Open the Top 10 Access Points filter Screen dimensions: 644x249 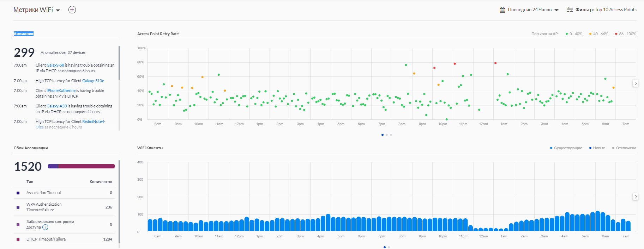(x=616, y=10)
